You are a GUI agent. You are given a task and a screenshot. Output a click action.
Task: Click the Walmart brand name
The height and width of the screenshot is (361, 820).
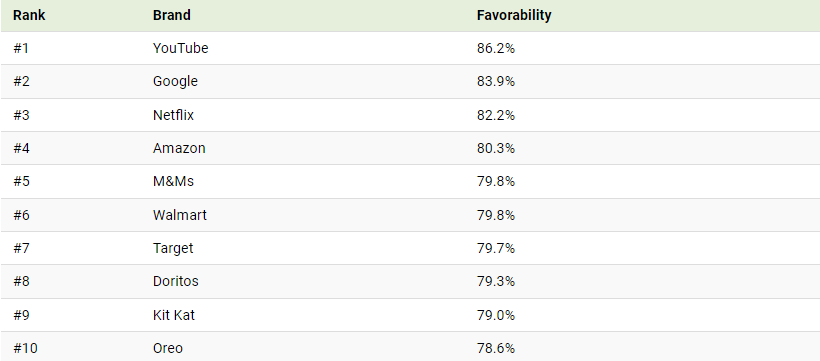click(179, 215)
